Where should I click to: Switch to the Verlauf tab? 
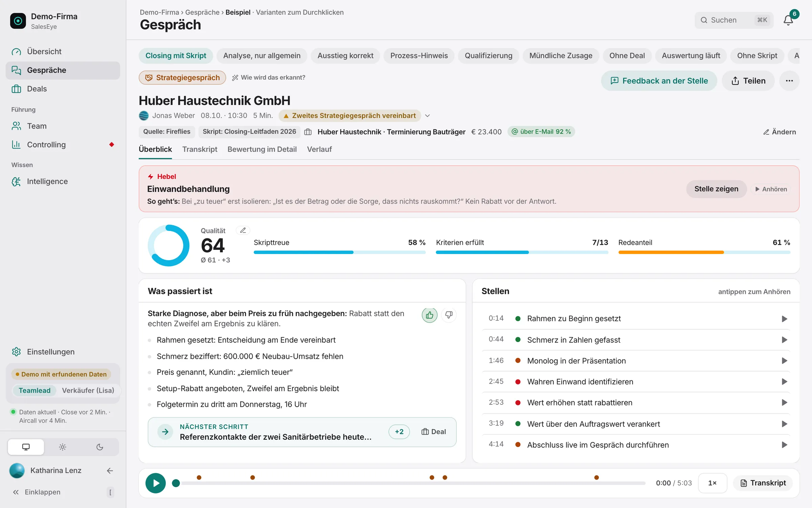[x=319, y=149]
